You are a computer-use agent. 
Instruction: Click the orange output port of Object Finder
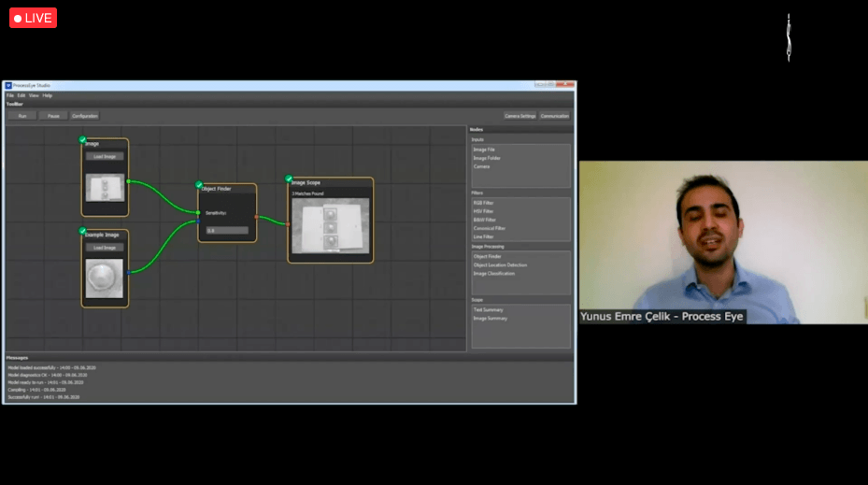[257, 217]
